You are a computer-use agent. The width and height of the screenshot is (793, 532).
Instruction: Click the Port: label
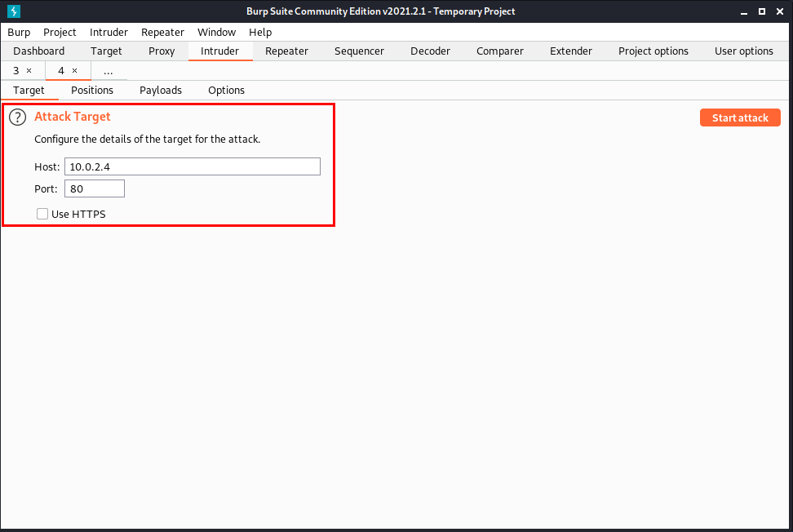46,189
